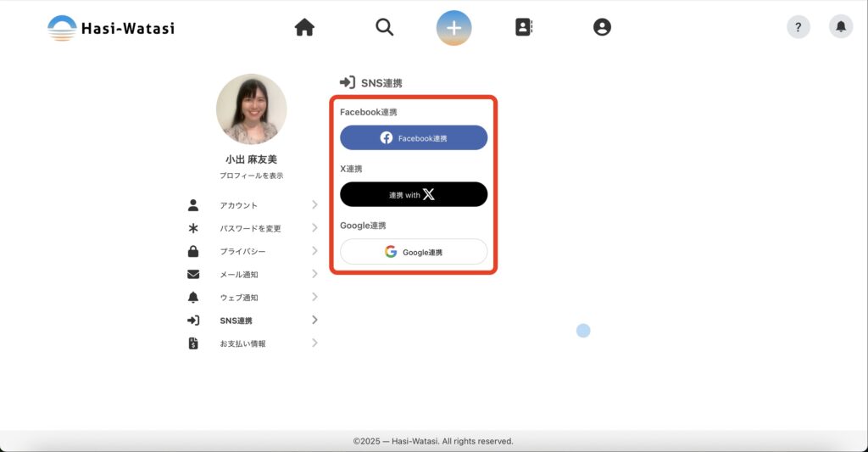
Task: Open search with the magnifier icon
Action: (x=385, y=28)
